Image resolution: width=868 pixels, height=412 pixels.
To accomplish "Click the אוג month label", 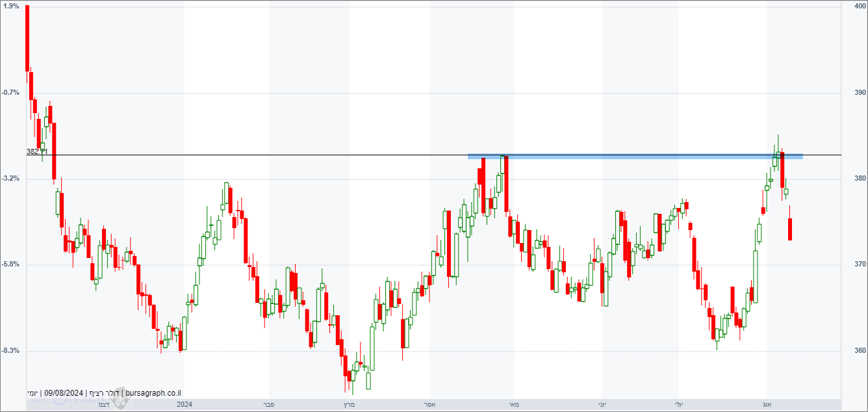I will [x=767, y=405].
